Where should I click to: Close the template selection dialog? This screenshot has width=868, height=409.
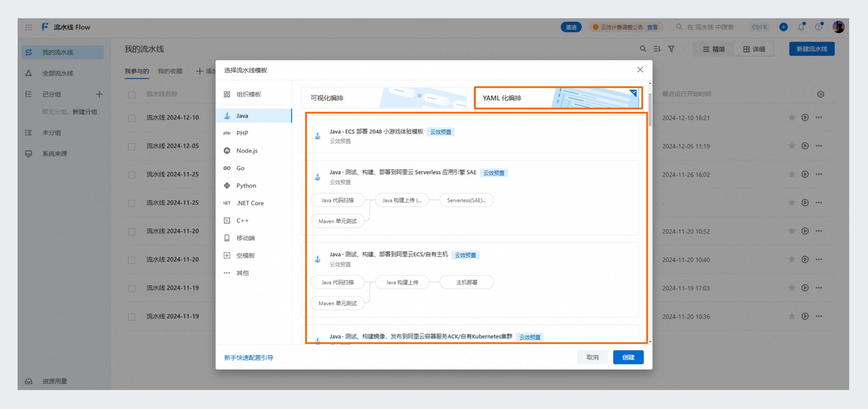(x=640, y=69)
